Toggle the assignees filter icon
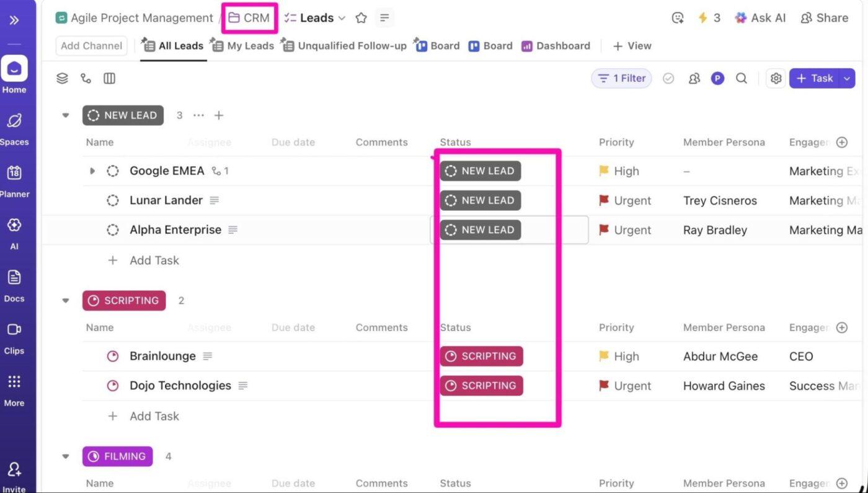 pos(694,78)
